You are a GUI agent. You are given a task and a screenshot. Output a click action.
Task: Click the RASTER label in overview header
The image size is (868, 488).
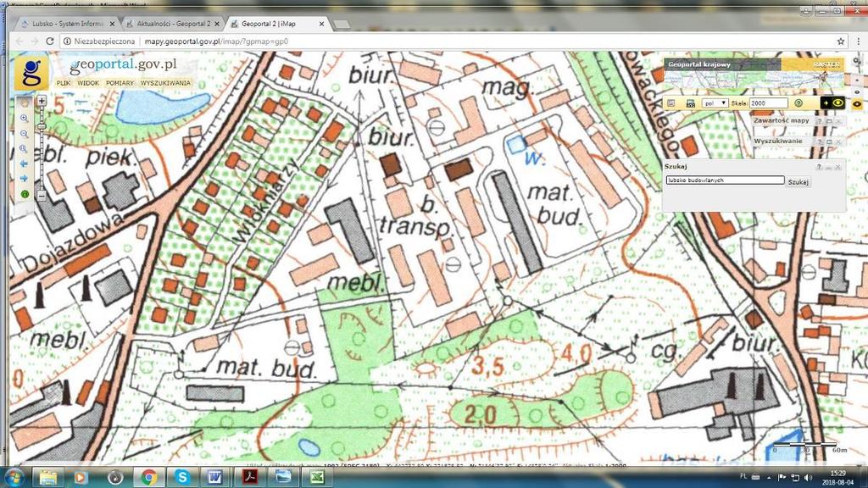click(827, 64)
